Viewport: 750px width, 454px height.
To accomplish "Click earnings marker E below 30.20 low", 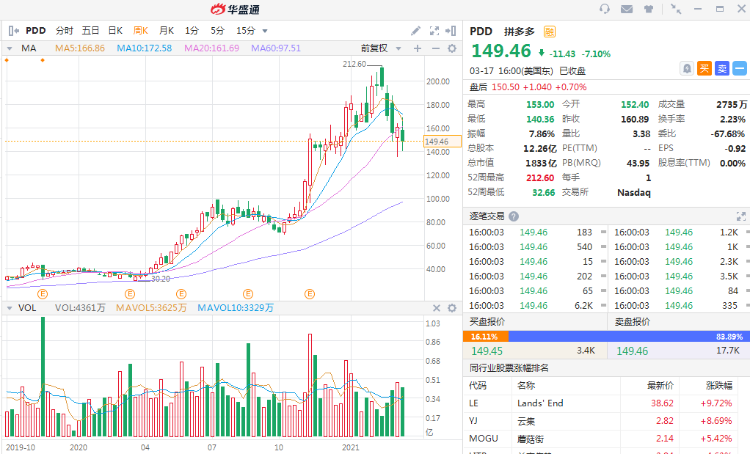I will [181, 294].
